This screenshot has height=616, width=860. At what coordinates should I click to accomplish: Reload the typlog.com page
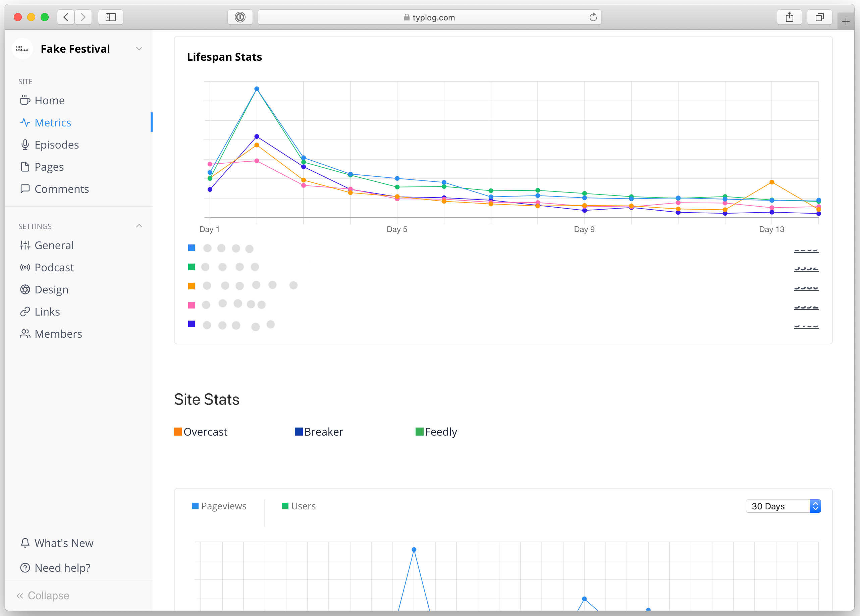[x=593, y=17]
